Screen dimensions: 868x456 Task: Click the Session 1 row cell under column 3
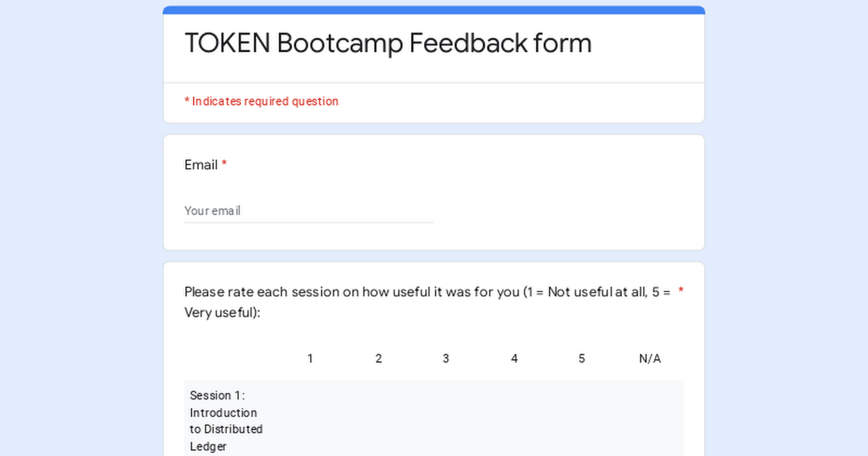[x=446, y=418]
